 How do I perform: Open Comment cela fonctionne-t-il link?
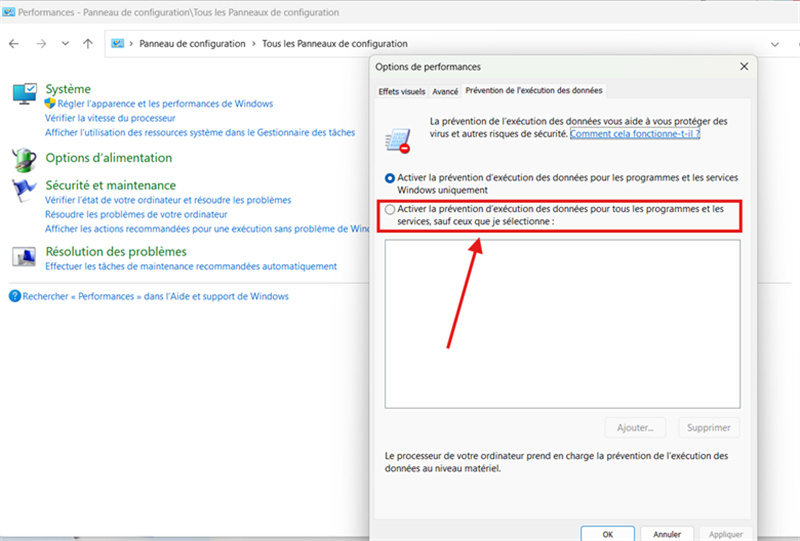(635, 134)
